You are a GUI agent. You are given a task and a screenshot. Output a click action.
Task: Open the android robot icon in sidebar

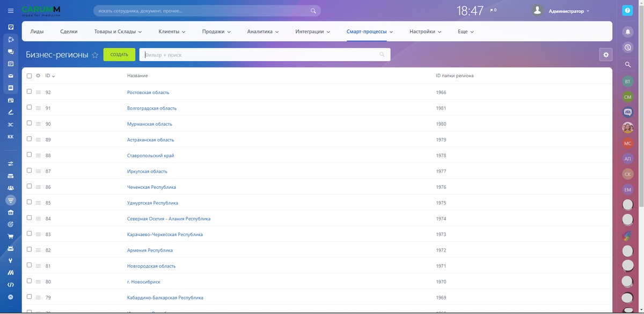tap(11, 248)
